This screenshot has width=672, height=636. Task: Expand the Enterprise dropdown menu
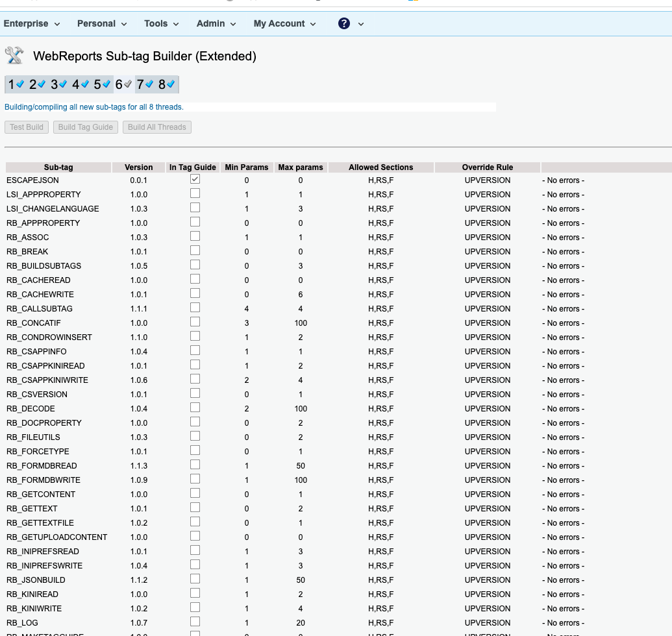[x=32, y=23]
